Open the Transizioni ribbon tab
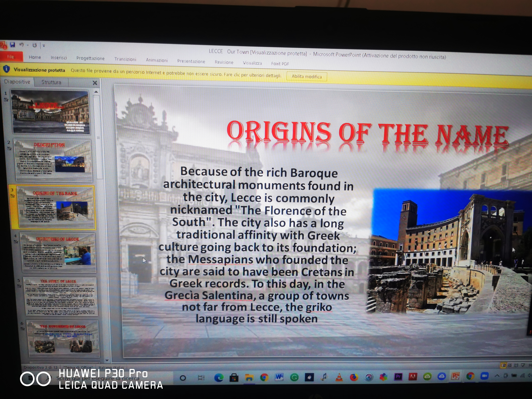The width and height of the screenshot is (532, 399). pos(125,59)
